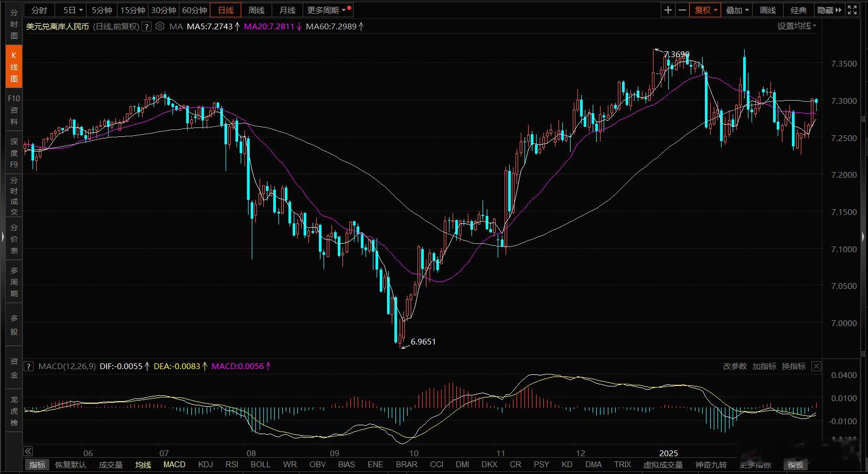Toggle BOLL indicator
The width and height of the screenshot is (868, 474).
click(x=261, y=465)
